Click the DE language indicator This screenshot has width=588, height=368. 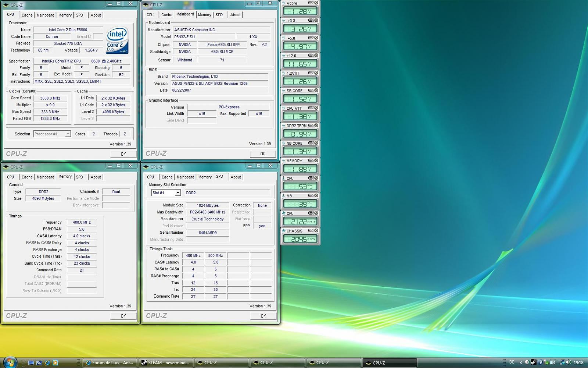tap(512, 362)
